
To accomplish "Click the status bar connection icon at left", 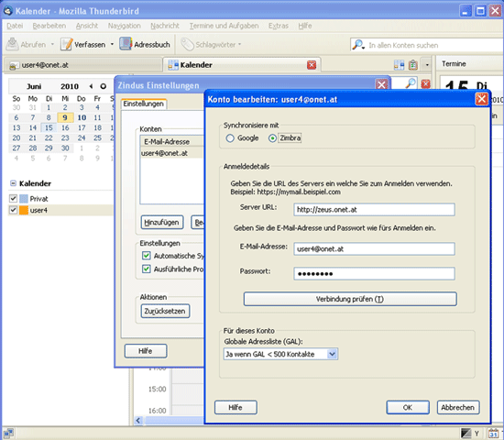I will [x=8, y=434].
